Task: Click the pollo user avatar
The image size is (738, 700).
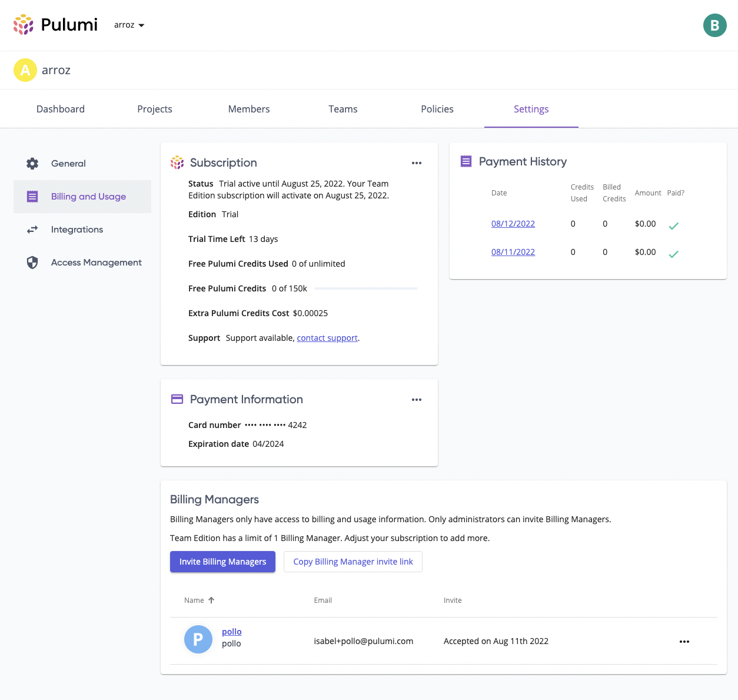Action: [198, 639]
